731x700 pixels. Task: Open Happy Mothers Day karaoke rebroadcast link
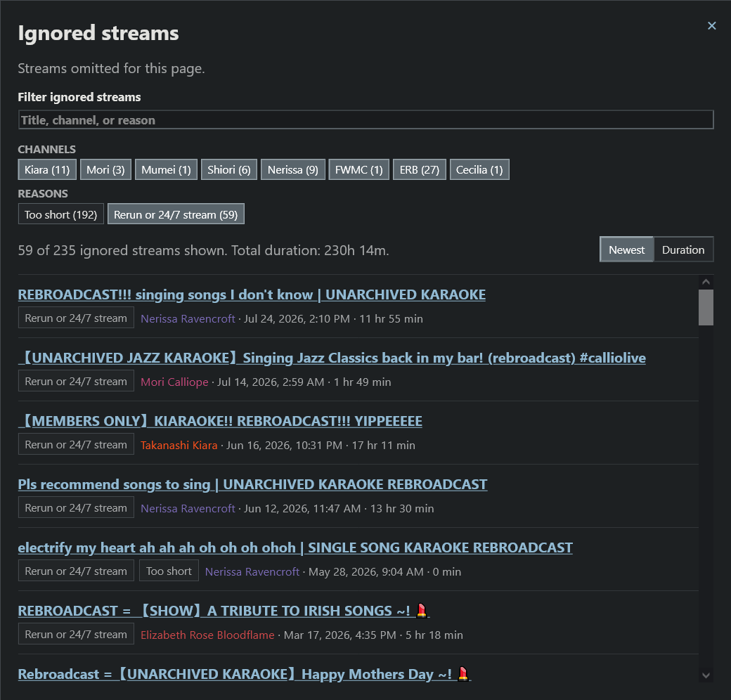tap(245, 675)
